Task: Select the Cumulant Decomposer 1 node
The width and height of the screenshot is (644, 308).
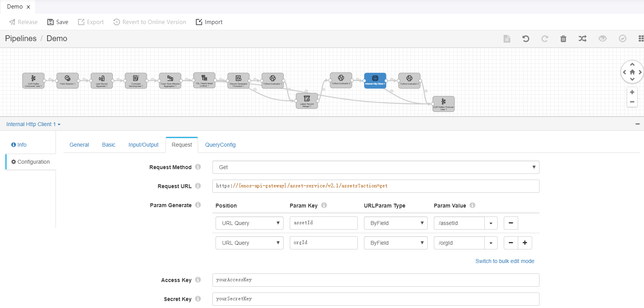Action: pyautogui.click(x=136, y=81)
